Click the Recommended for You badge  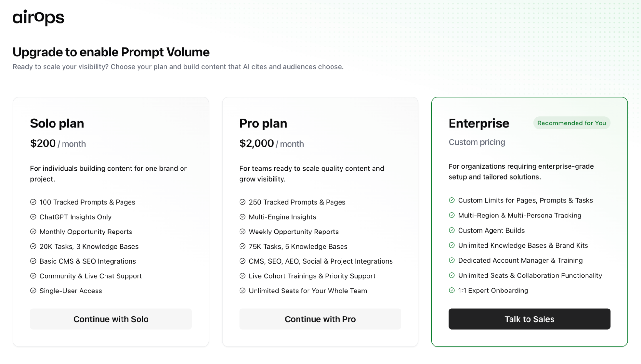click(571, 123)
